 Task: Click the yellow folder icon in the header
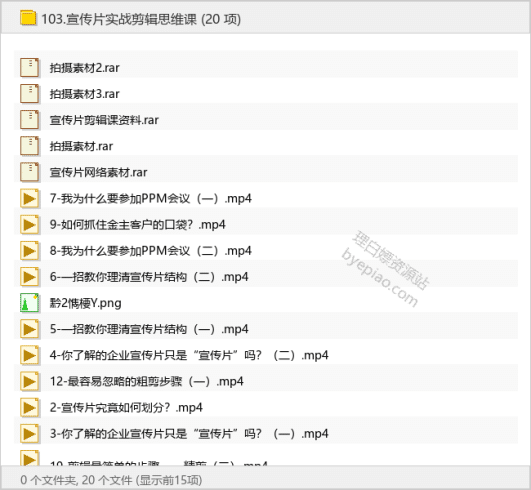click(28, 18)
